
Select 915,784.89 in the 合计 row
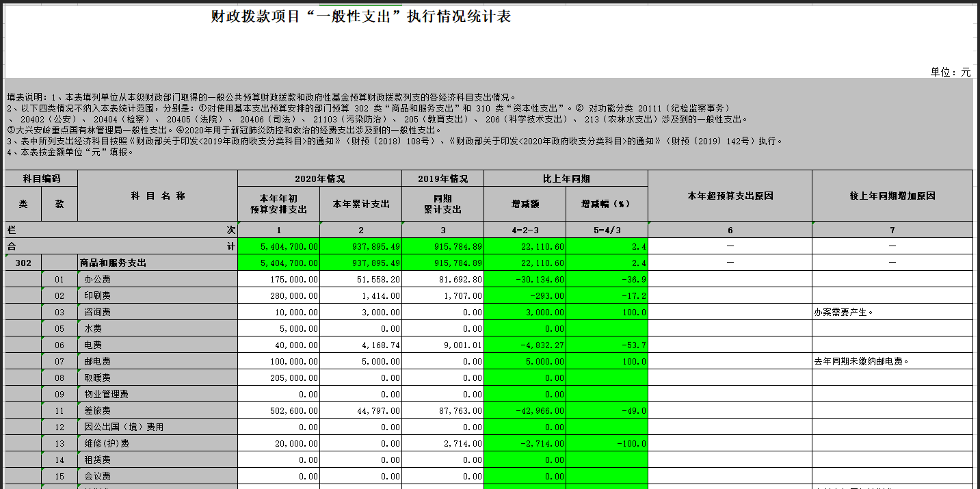click(x=443, y=246)
